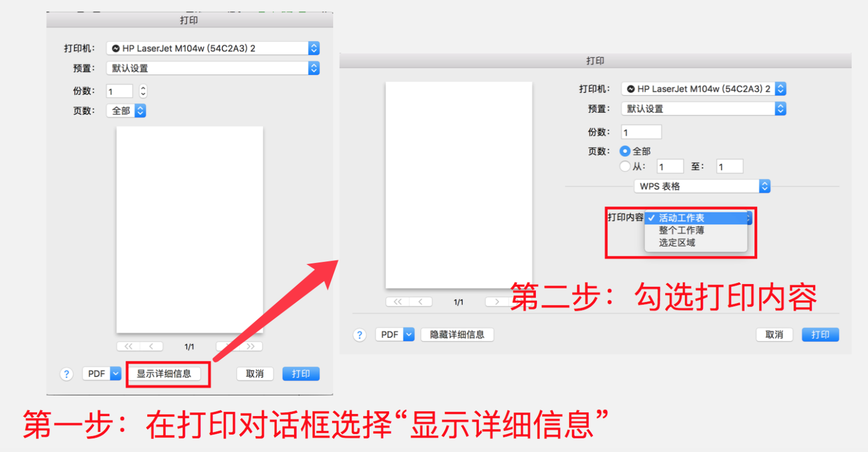The width and height of the screenshot is (868, 452).
Task: Click page preview in detailed print dialog
Action: click(459, 185)
